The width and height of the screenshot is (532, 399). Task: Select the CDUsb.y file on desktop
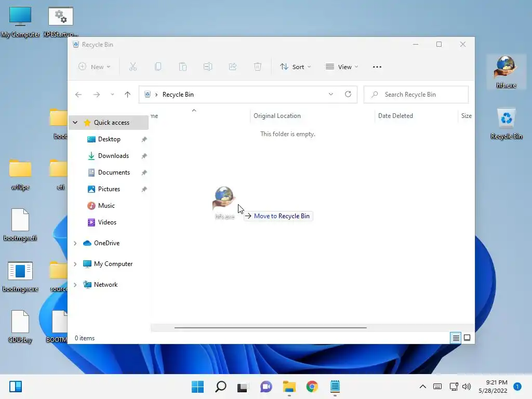20,327
